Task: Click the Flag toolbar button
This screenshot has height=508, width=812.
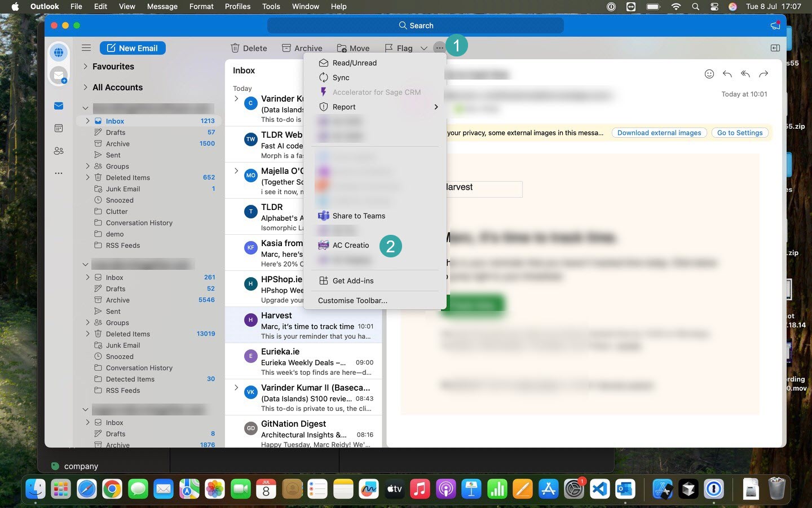Action: [399, 48]
